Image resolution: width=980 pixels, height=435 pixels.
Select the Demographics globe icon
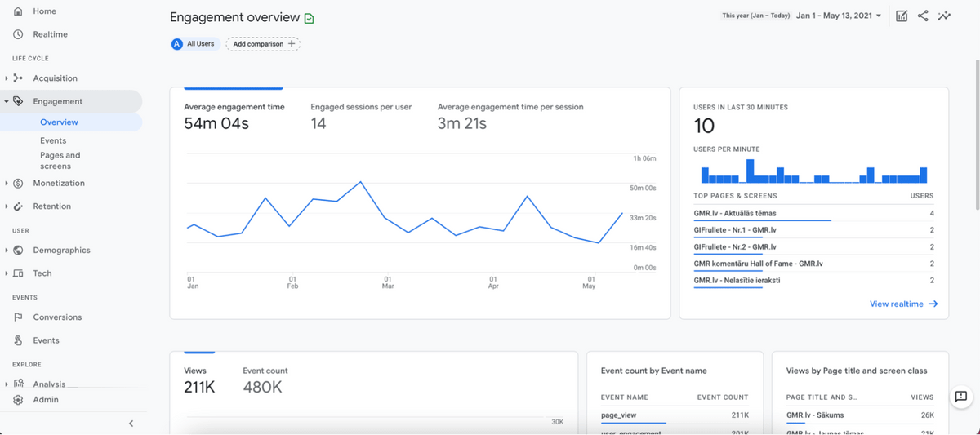click(18, 251)
